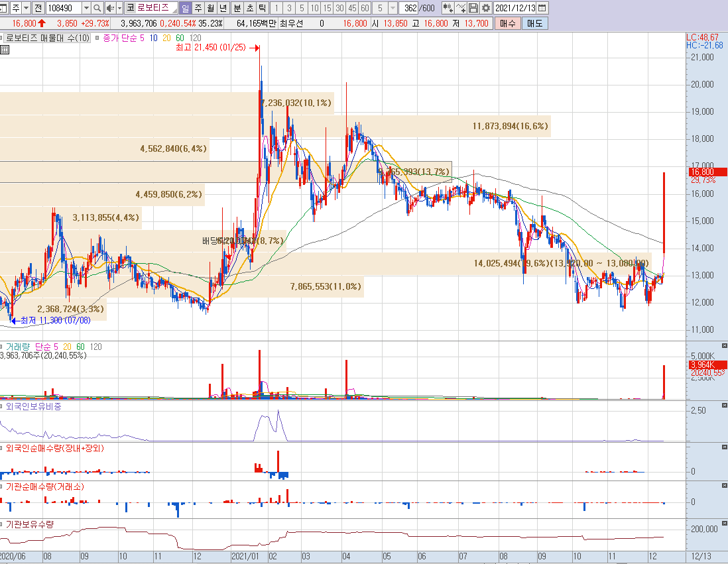Select the 45 interval button
Viewport: 728px width, 564px height.
352,8
